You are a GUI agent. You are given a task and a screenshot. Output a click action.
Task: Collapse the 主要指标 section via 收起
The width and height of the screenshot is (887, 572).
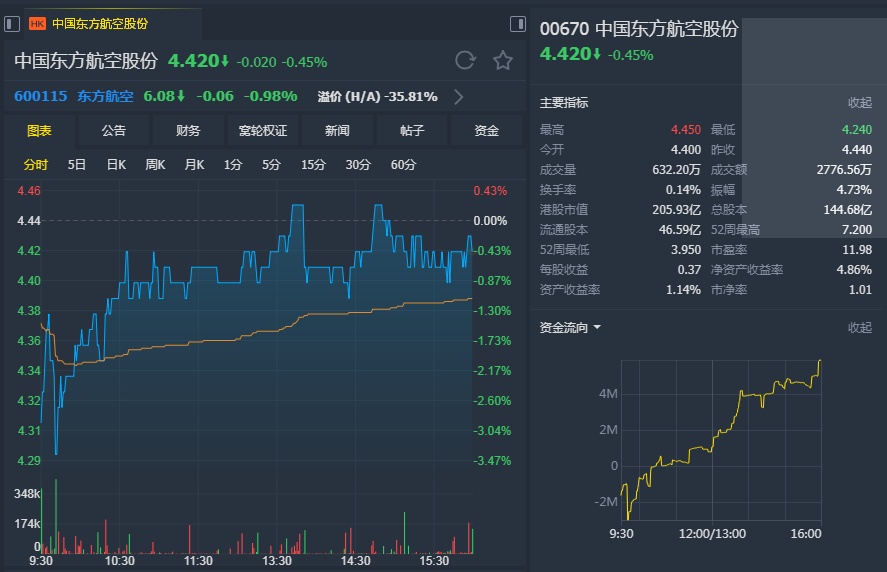[859, 102]
